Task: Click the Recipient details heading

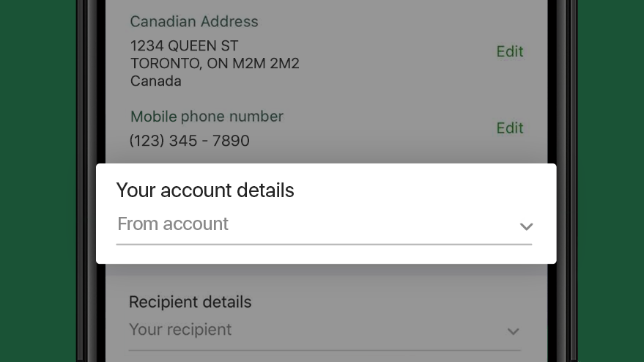Action: click(x=190, y=302)
